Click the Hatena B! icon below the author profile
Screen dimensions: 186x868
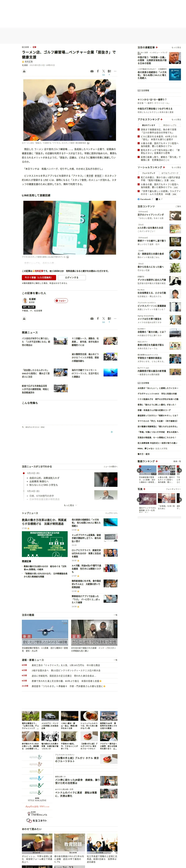coord(109,318)
